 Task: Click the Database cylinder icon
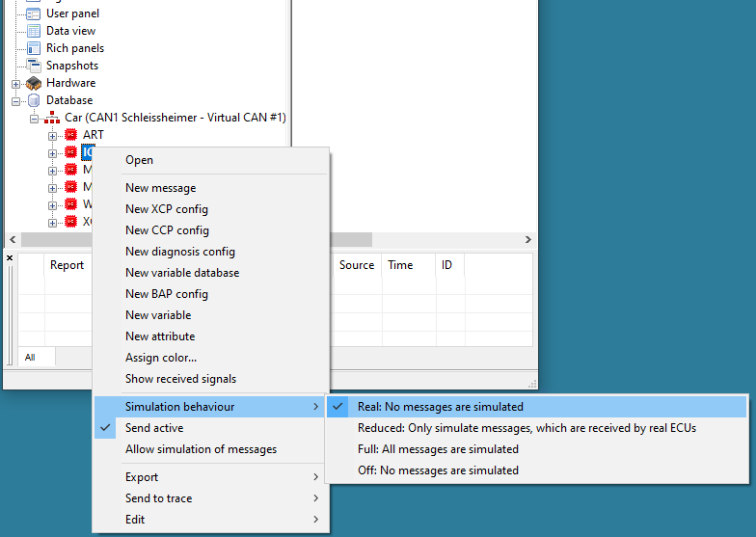pyautogui.click(x=34, y=100)
